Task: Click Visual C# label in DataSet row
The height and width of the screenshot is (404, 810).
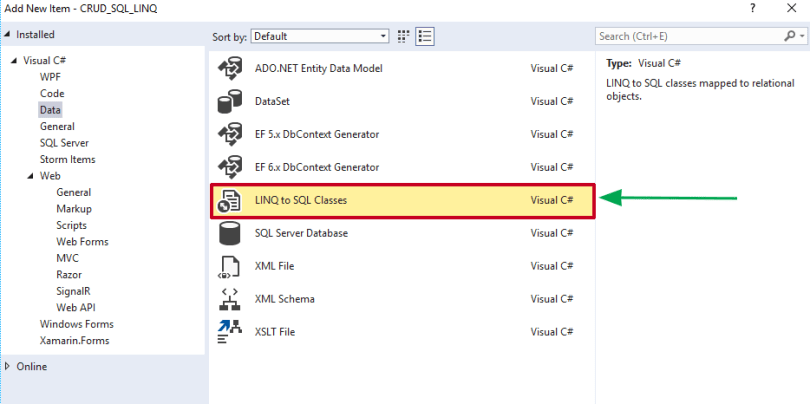Action: point(552,101)
